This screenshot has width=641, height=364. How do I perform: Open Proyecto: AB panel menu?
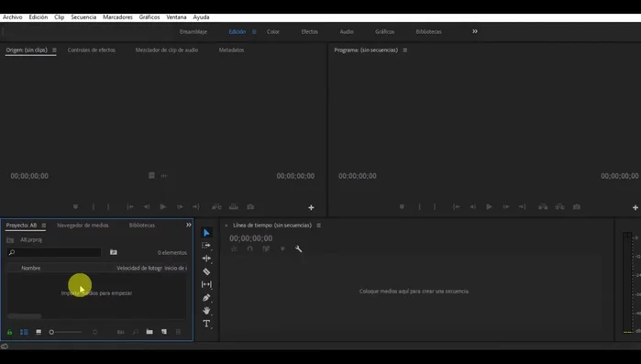coord(44,226)
